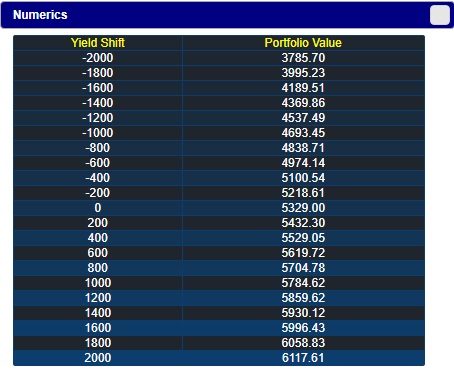Toggle the Numerics panel square button
454x377 pixels.
coord(440,15)
